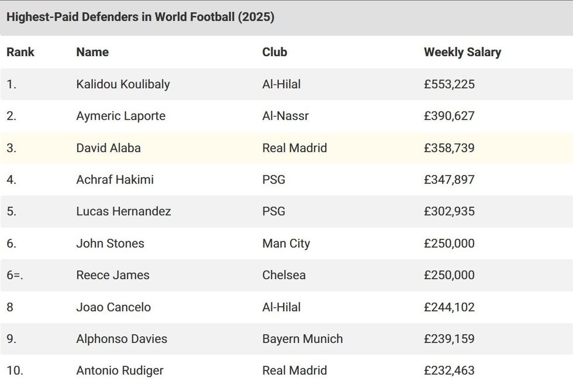Click the '6=.' rank cell
Screen dimensions: 573x392
15,275
